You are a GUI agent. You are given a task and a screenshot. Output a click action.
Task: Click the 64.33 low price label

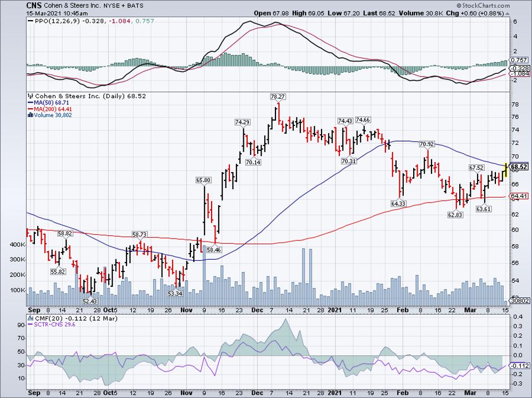[x=399, y=204]
